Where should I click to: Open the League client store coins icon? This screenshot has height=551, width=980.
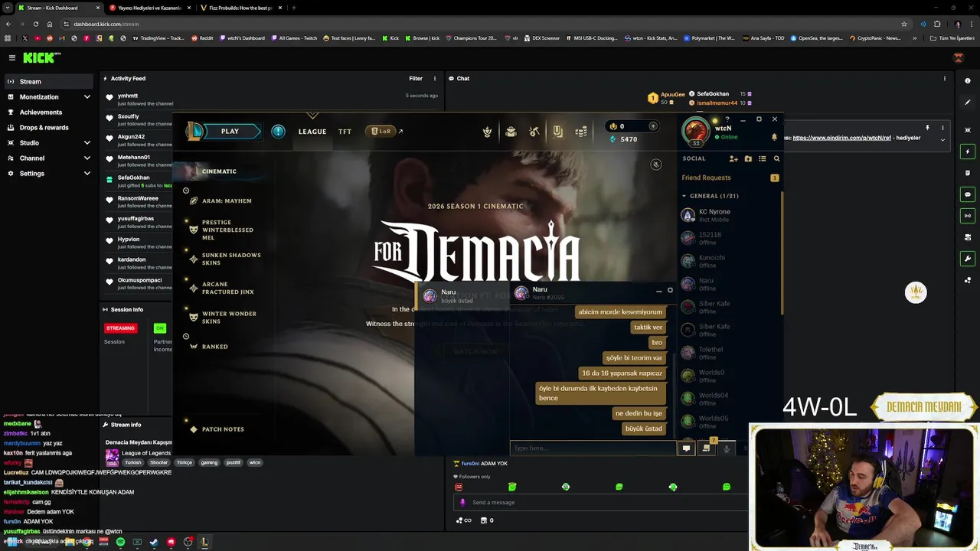[581, 132]
